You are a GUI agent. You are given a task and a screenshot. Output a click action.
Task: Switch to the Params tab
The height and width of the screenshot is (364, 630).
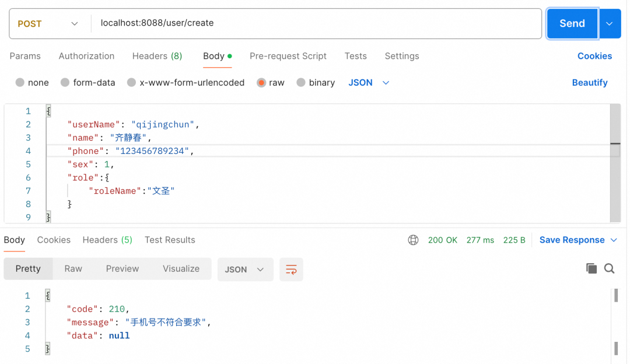point(25,56)
